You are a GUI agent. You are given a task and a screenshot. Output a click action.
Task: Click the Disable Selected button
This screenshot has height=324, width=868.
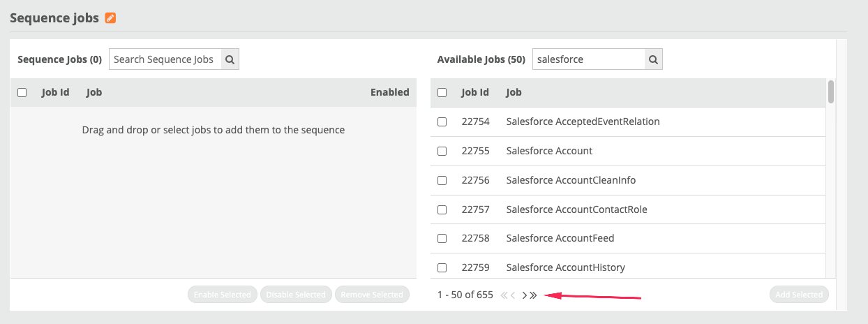click(296, 295)
